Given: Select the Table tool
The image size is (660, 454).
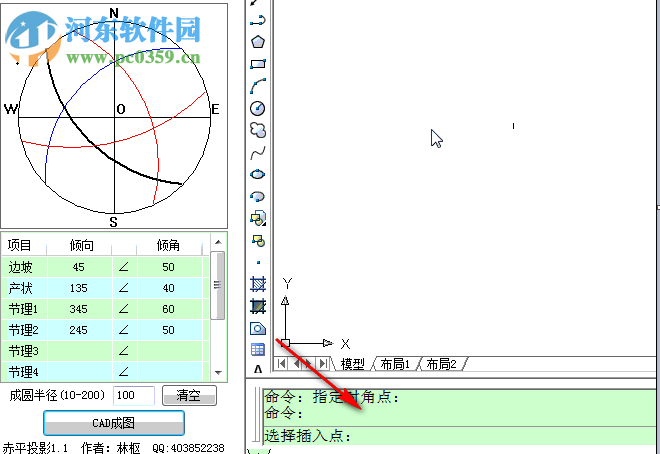Looking at the screenshot, I should click(x=258, y=349).
